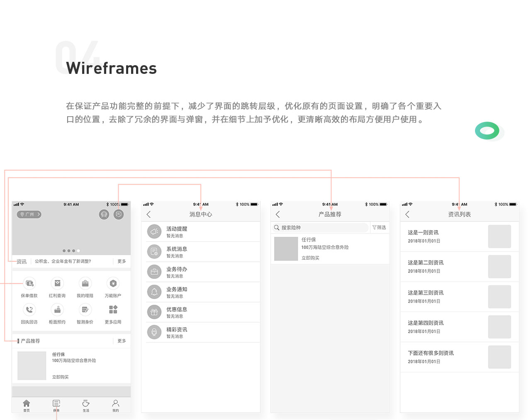
Task: Tap the 回执回访 phone callback icon
Action: pos(29,310)
